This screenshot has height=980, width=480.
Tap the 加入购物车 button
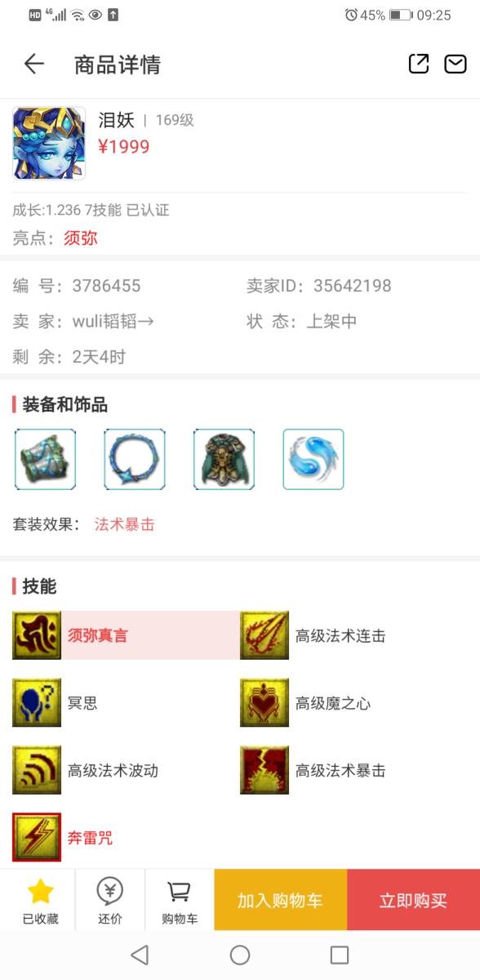click(280, 900)
